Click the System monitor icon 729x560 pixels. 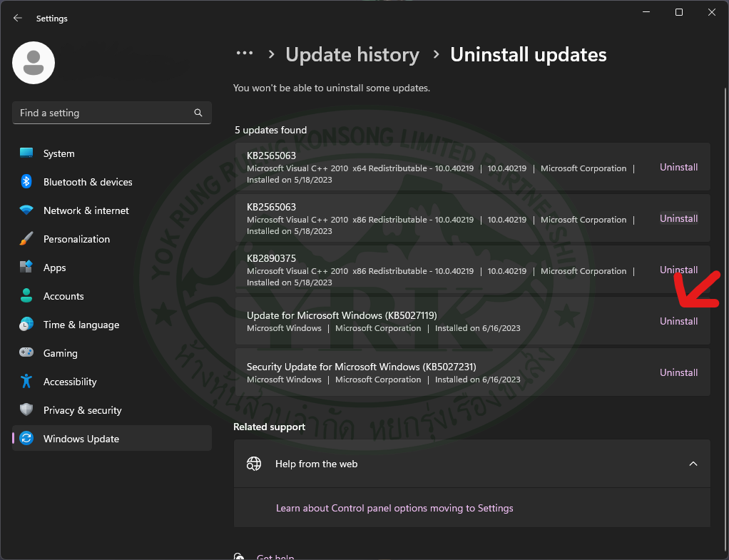click(26, 153)
